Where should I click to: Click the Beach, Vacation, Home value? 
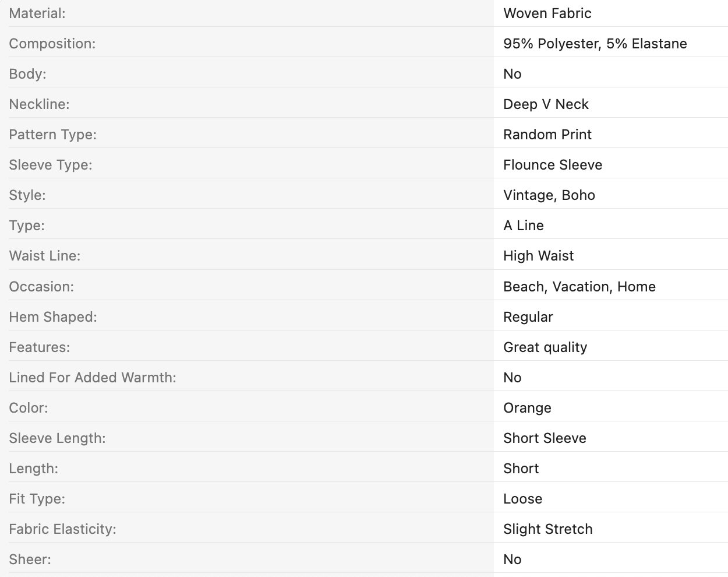[579, 287]
